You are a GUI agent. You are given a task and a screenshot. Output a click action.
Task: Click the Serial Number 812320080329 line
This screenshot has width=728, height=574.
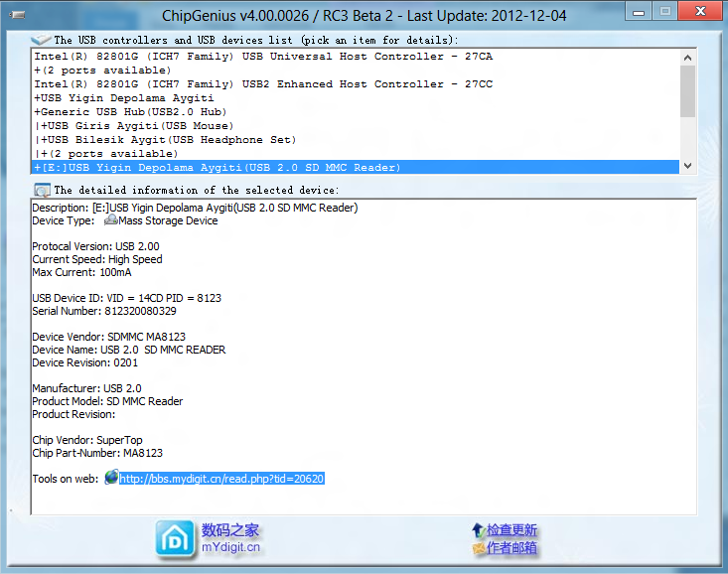click(x=104, y=311)
